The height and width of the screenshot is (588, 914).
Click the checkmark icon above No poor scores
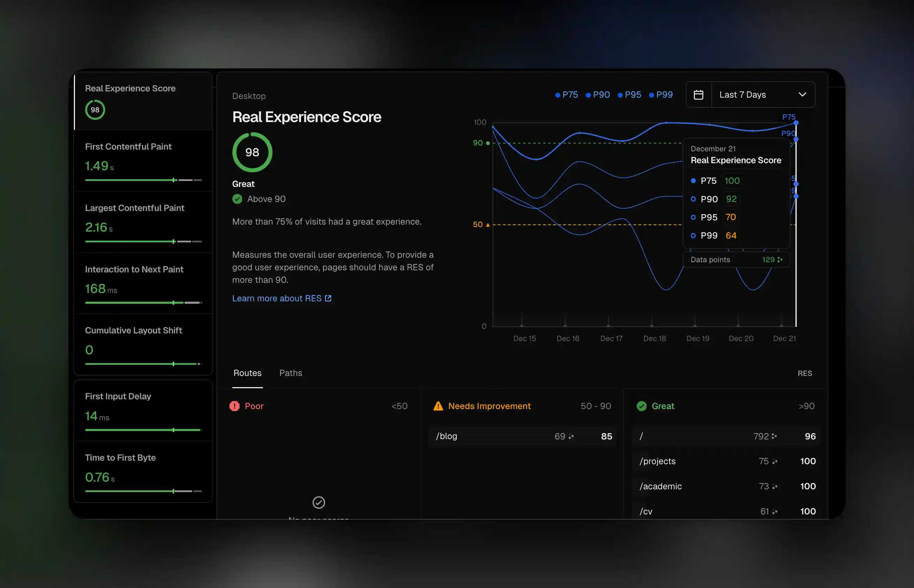coord(319,502)
